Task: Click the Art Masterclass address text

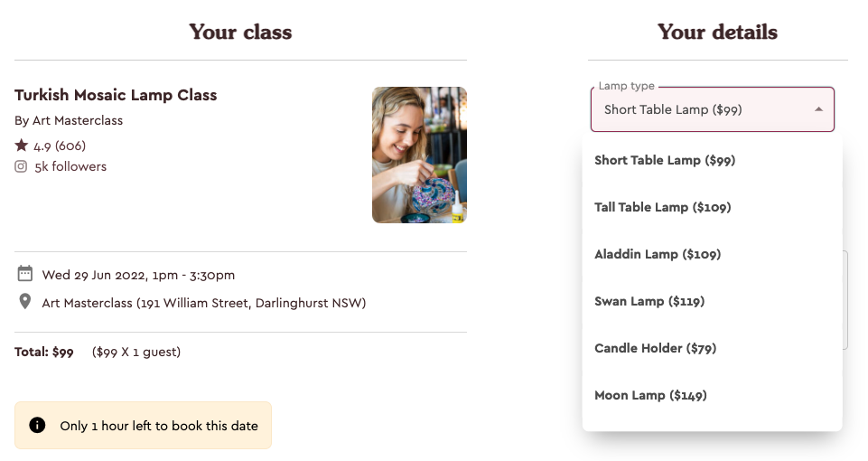Action: 204,303
